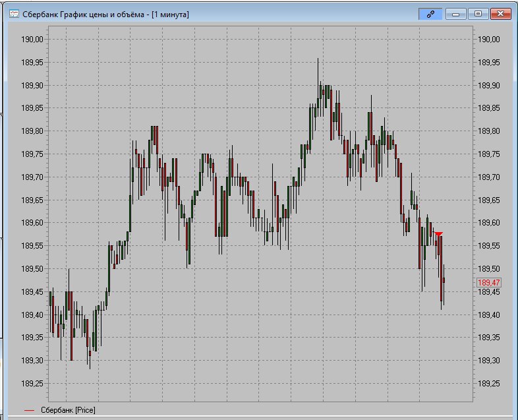Click the left axis label 189,95

click(x=32, y=62)
